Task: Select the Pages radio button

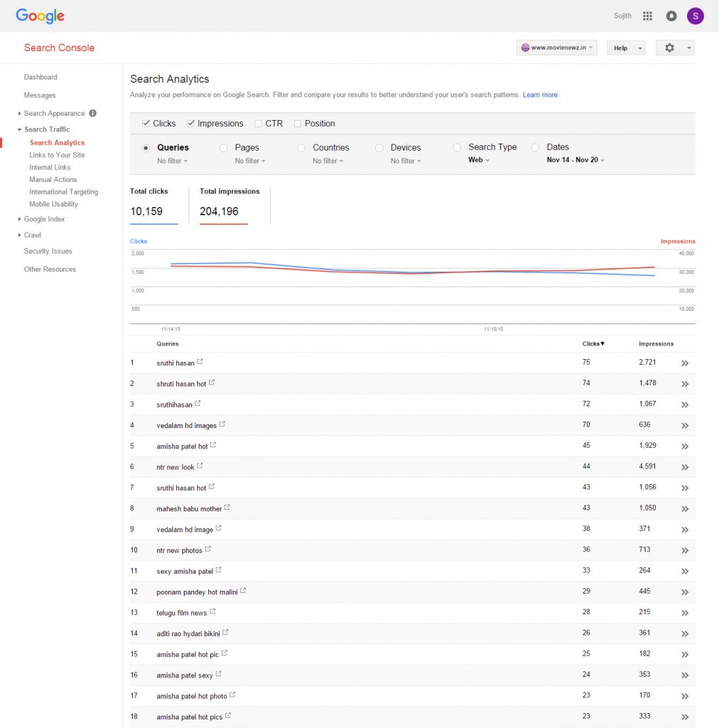Action: point(224,148)
